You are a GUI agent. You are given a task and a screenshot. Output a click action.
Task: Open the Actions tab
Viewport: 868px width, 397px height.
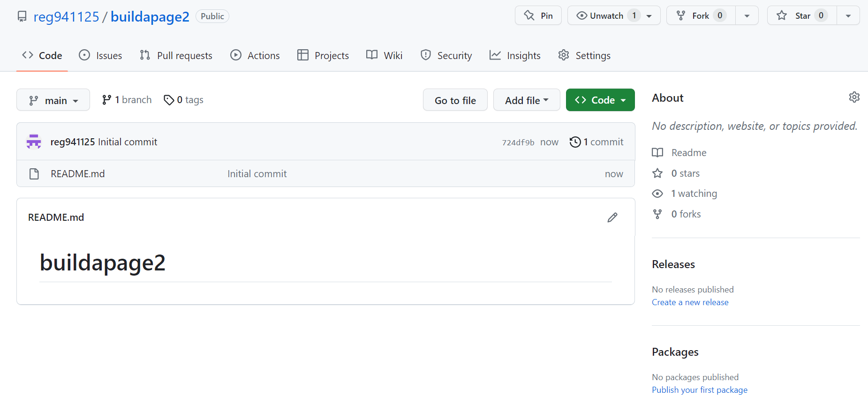point(255,55)
